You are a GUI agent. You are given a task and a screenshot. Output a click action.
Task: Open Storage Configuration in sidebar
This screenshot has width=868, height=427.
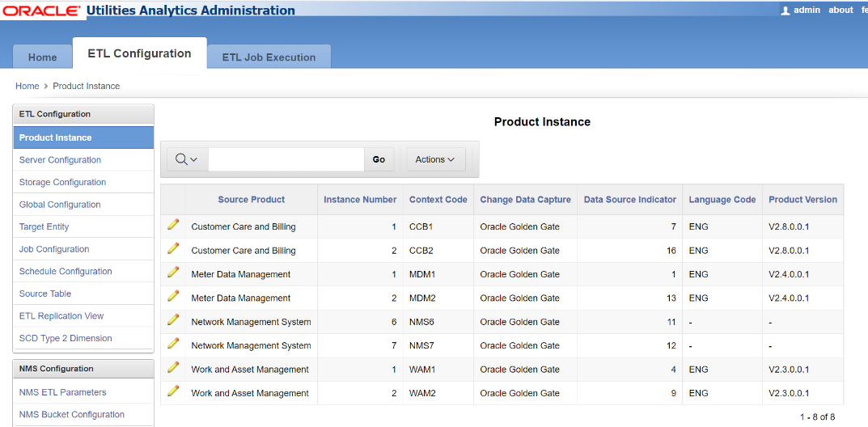tap(83, 182)
